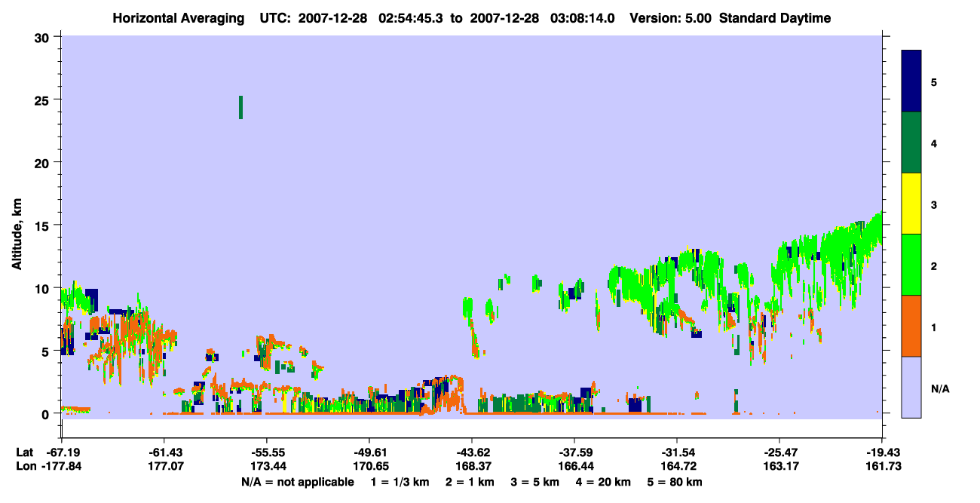The height and width of the screenshot is (503, 980).
Task: Click the altitude tick label 25
Action: 44,100
